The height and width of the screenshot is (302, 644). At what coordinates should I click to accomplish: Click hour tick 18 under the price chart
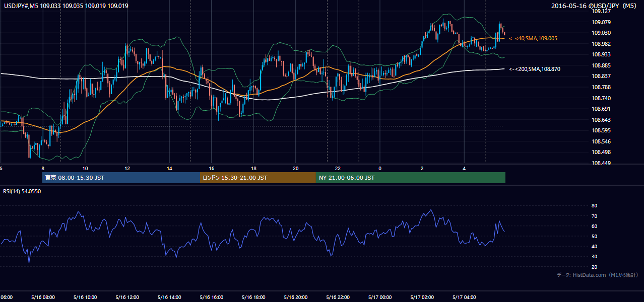[x=254, y=168]
